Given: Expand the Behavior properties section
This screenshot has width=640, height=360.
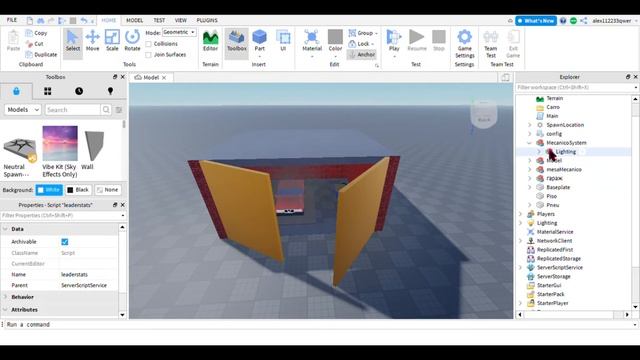Looking at the screenshot, I should [5, 297].
